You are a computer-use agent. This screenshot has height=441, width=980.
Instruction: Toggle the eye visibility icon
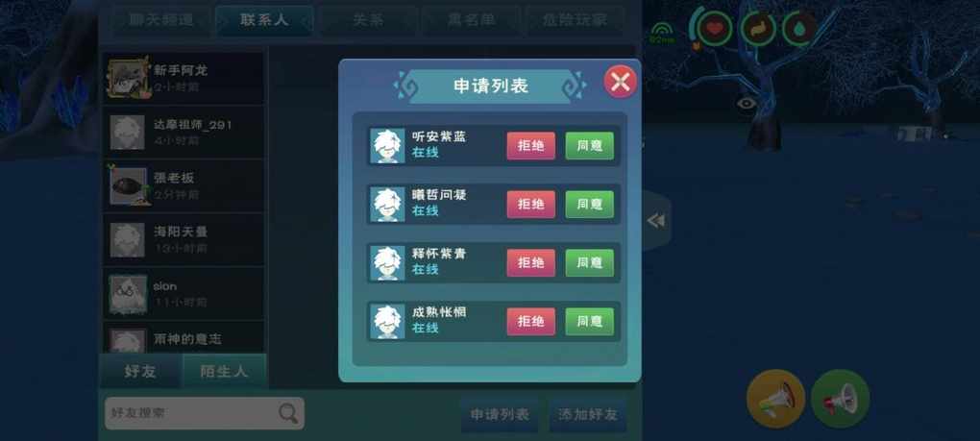(x=747, y=103)
